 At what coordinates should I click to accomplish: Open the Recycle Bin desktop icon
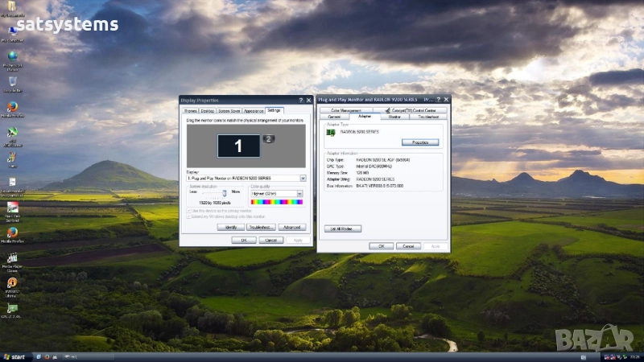coord(12,82)
